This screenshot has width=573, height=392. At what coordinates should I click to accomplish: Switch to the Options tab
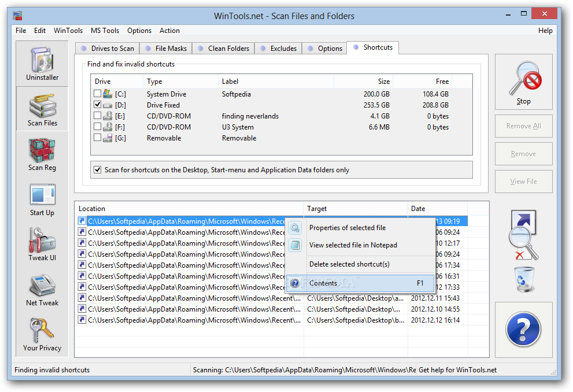click(x=324, y=49)
